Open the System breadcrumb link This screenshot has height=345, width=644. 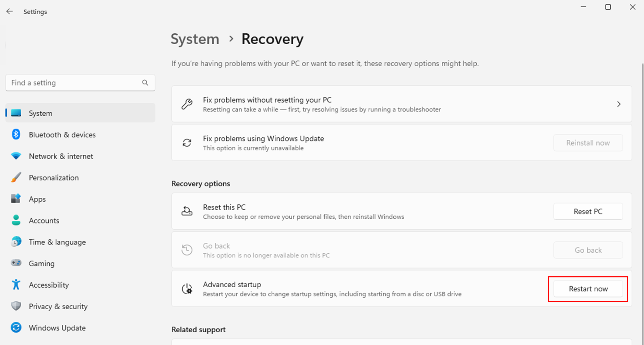click(195, 39)
